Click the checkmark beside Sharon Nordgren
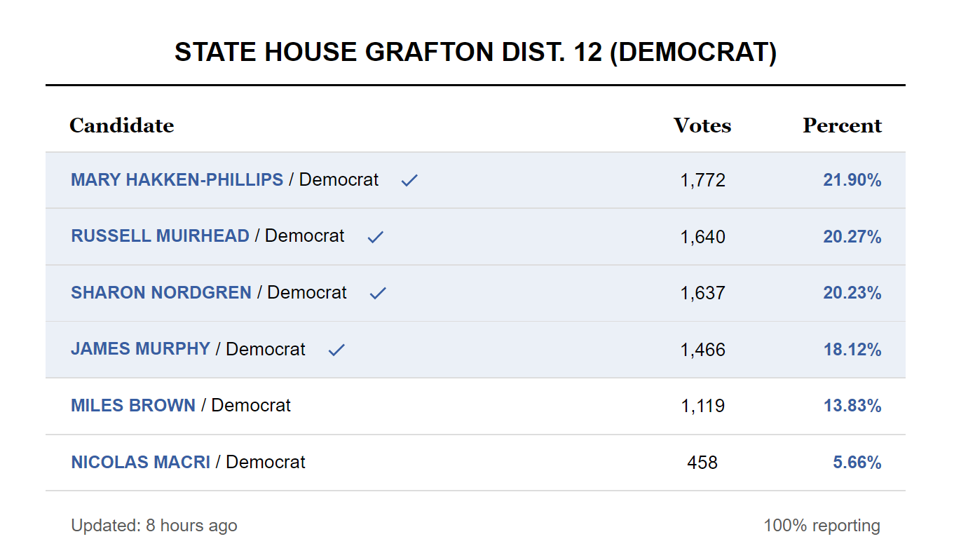 [x=378, y=293]
